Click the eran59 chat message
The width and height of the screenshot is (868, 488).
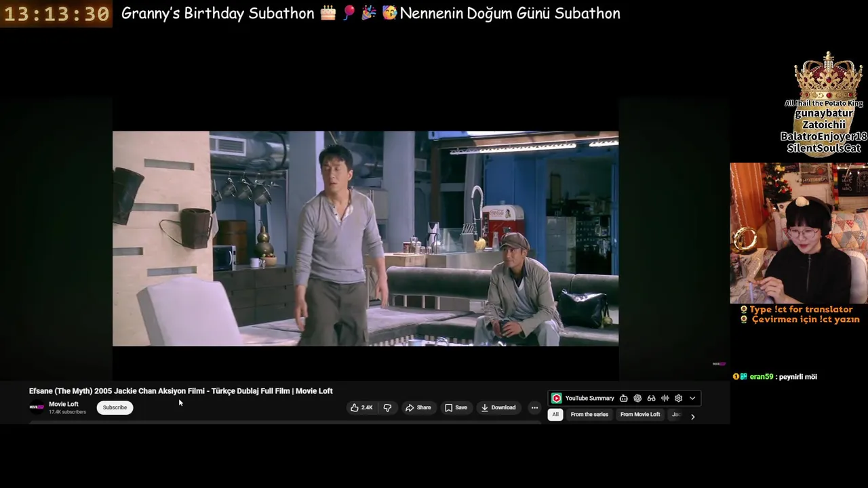(775, 377)
